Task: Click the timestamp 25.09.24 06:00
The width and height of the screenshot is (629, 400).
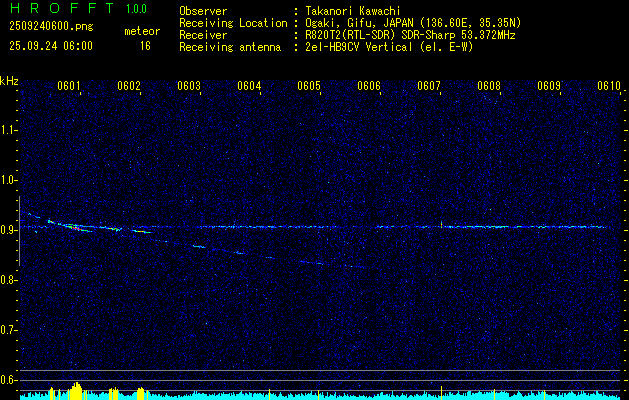Action: click(x=51, y=46)
